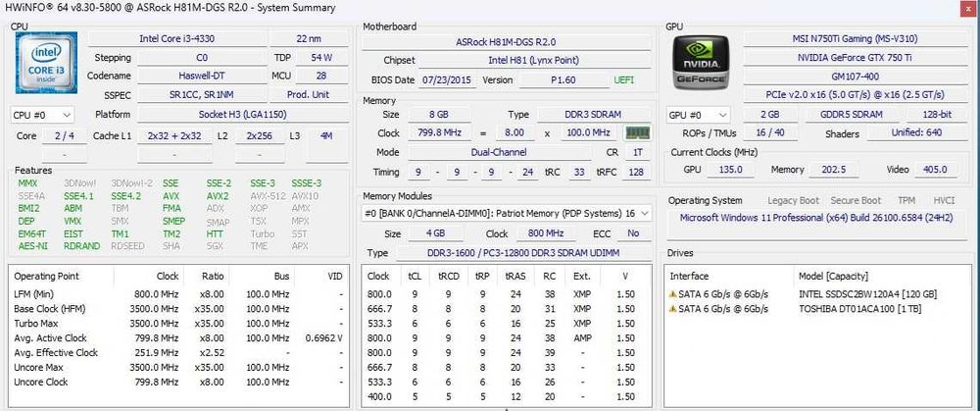Image resolution: width=980 pixels, height=411 pixels.
Task: Click the TPM status indicator
Action: click(906, 201)
